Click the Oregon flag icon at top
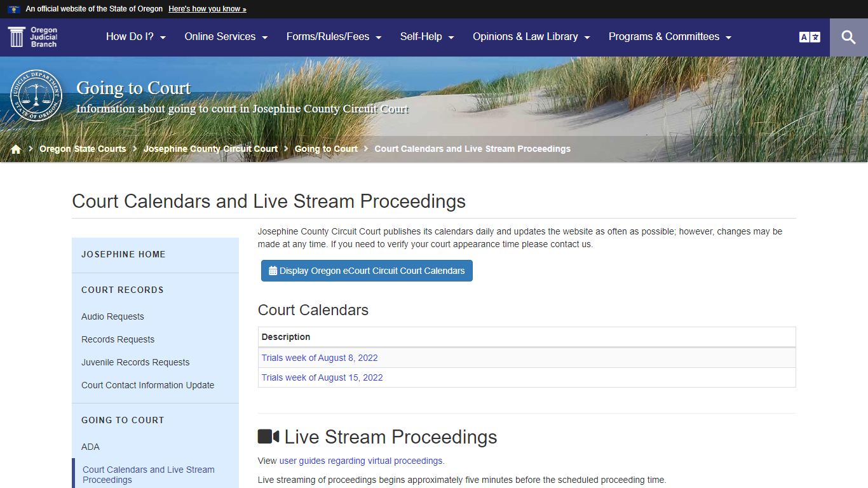 click(14, 9)
